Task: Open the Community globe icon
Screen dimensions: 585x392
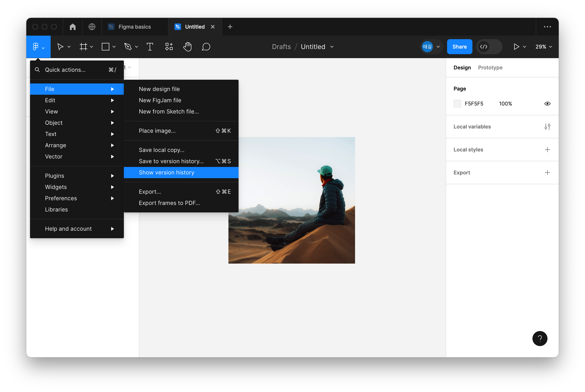Action: click(92, 27)
